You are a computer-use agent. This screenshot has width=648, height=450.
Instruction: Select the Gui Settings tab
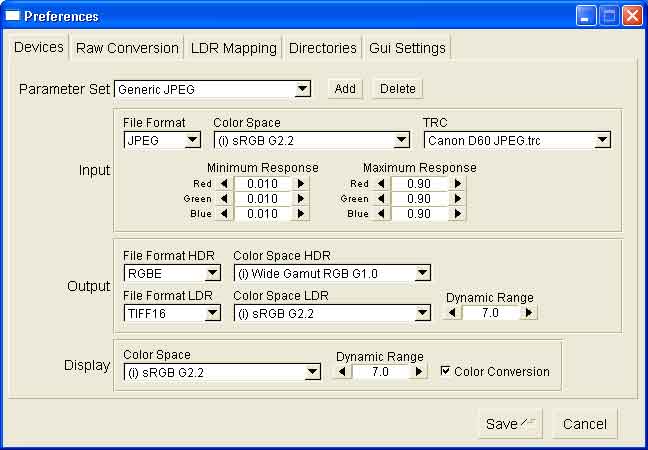pyautogui.click(x=407, y=48)
